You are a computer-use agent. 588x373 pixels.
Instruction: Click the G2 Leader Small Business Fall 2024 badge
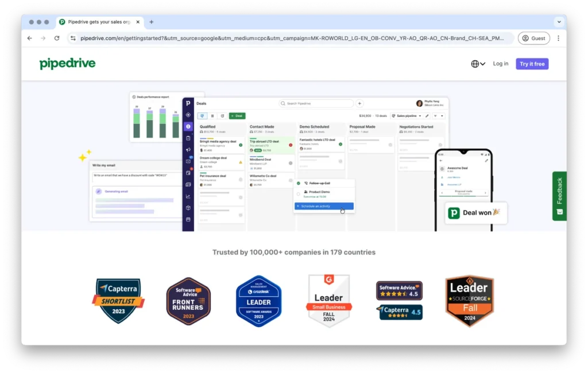click(x=329, y=301)
